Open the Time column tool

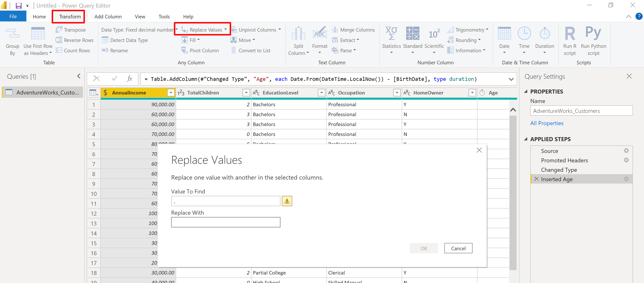click(x=524, y=40)
